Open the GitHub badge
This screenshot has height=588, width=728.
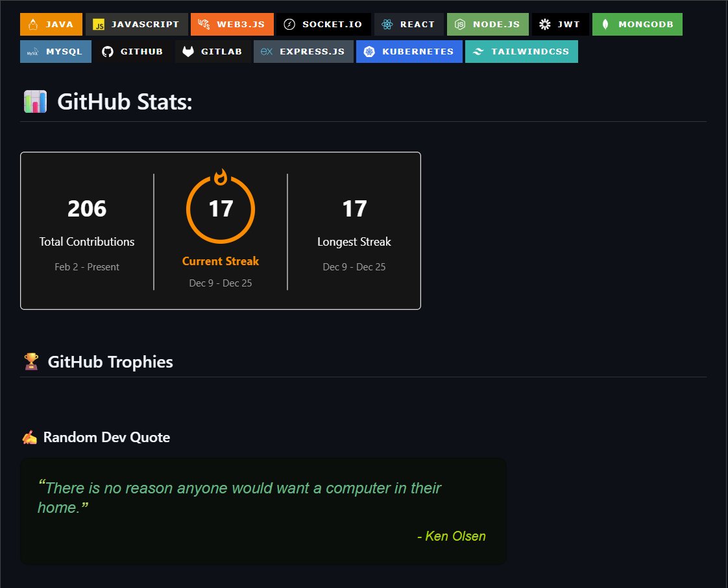click(x=133, y=51)
